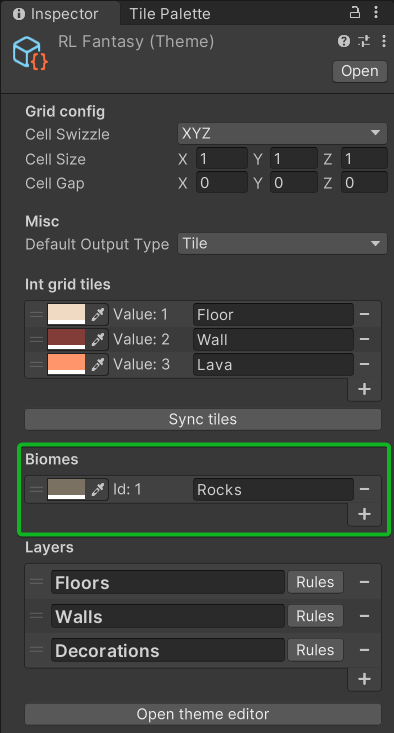394x733 pixels.
Task: Switch to the Tile Palette tab
Action: tap(170, 14)
